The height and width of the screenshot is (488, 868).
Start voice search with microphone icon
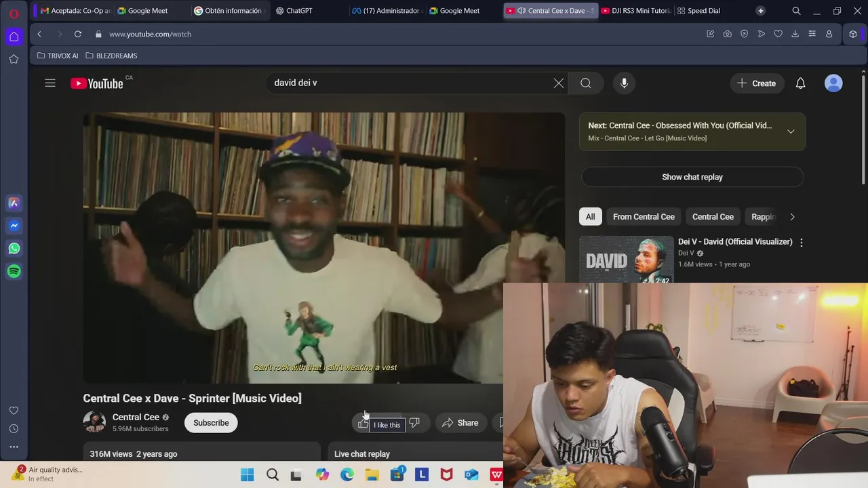click(625, 83)
